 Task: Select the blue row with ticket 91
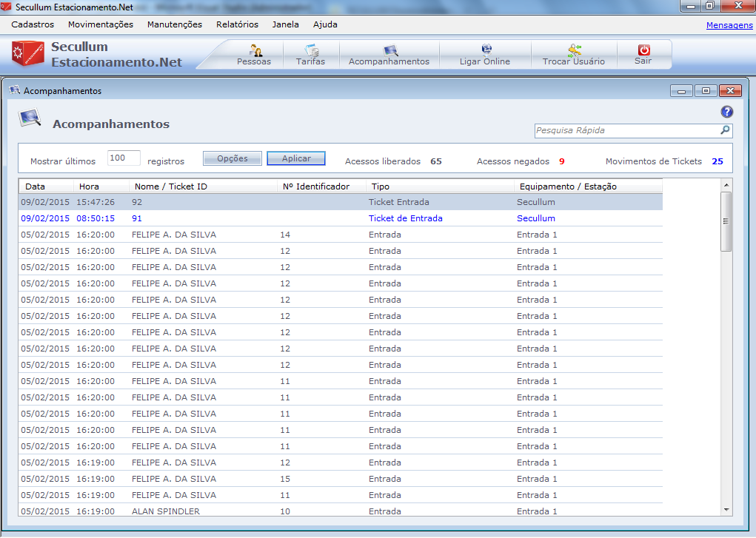341,218
